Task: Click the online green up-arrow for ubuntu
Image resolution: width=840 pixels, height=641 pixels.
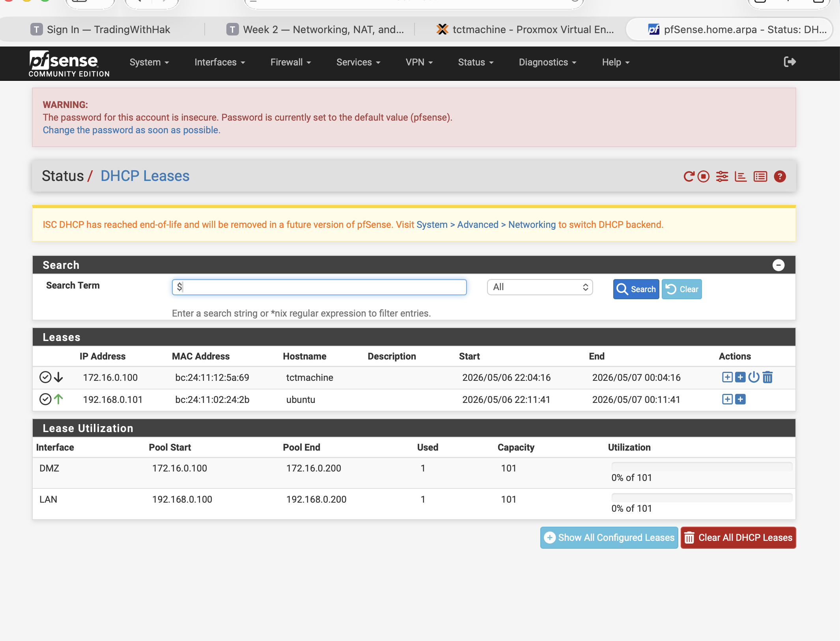Action: (58, 399)
